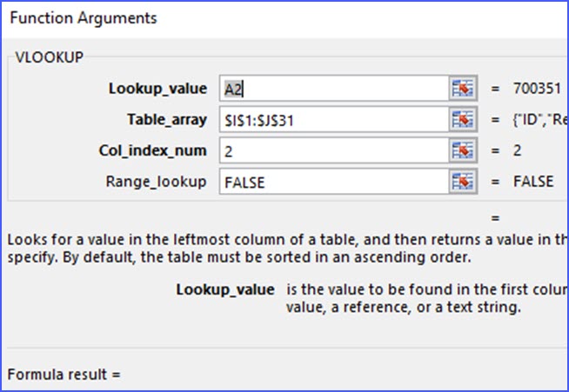Click the bold Lookup_value argument label
The width and height of the screenshot is (569, 392).
pos(157,89)
